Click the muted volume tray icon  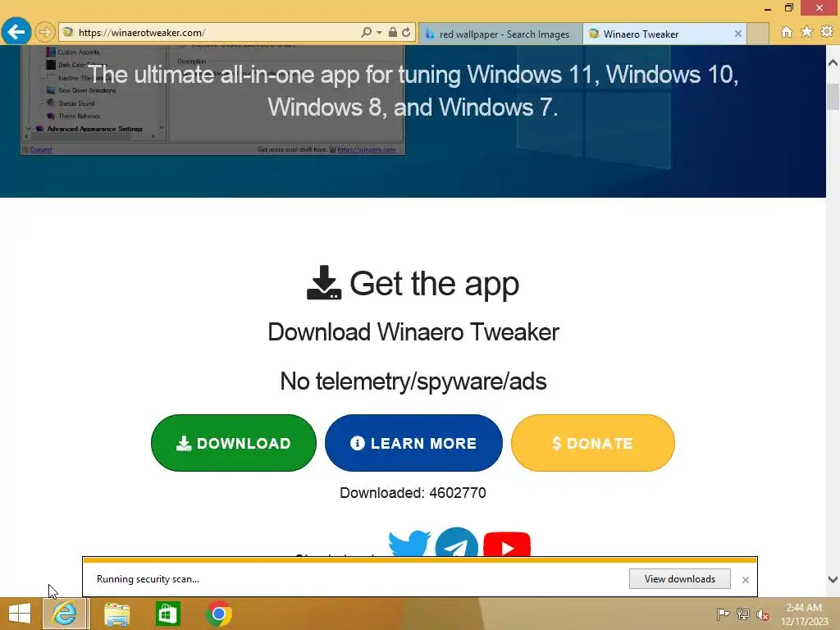(x=763, y=614)
